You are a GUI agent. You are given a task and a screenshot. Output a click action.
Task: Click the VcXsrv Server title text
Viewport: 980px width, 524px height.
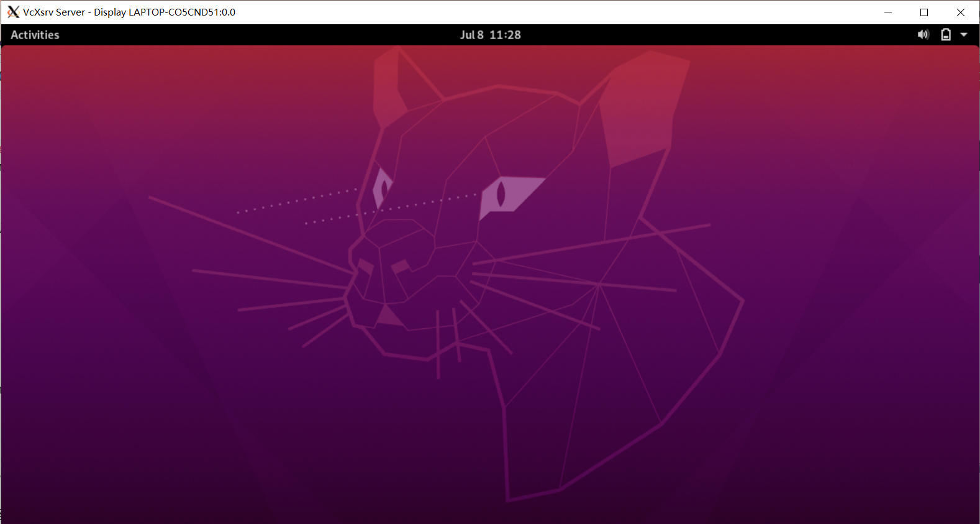coord(129,12)
